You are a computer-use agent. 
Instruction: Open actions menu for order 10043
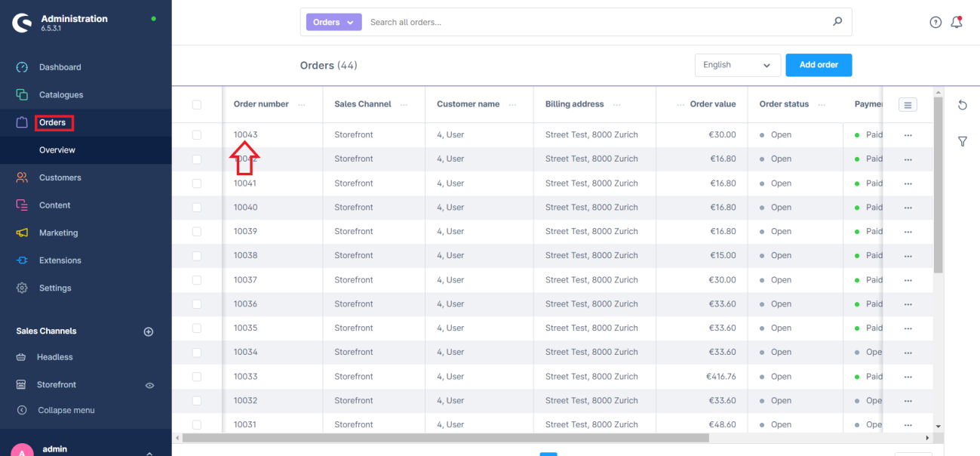tap(908, 135)
